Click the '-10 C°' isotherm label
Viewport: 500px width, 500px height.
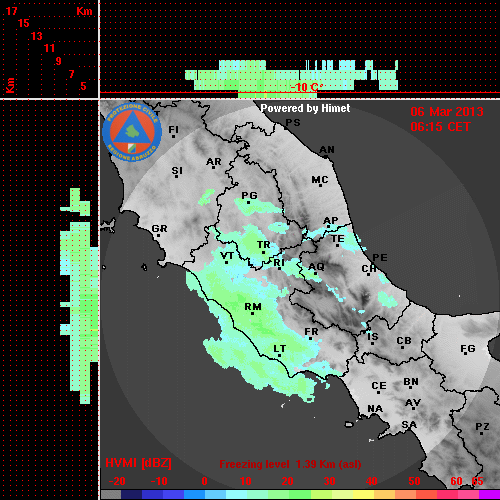306,87
